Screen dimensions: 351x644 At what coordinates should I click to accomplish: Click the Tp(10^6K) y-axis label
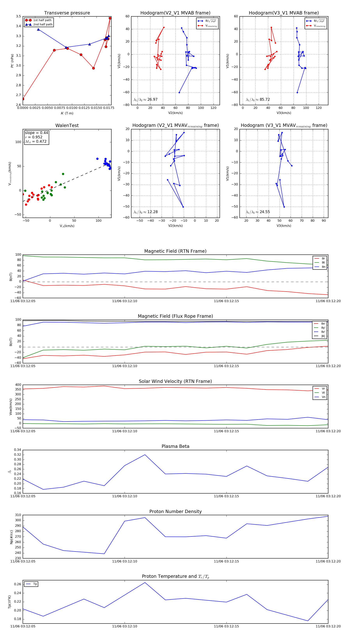[x=10, y=602]
